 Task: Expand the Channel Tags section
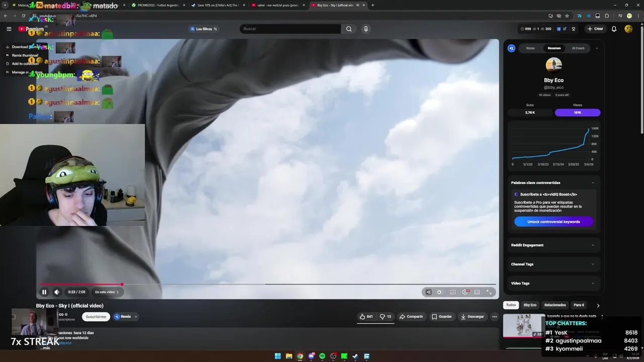(553, 264)
